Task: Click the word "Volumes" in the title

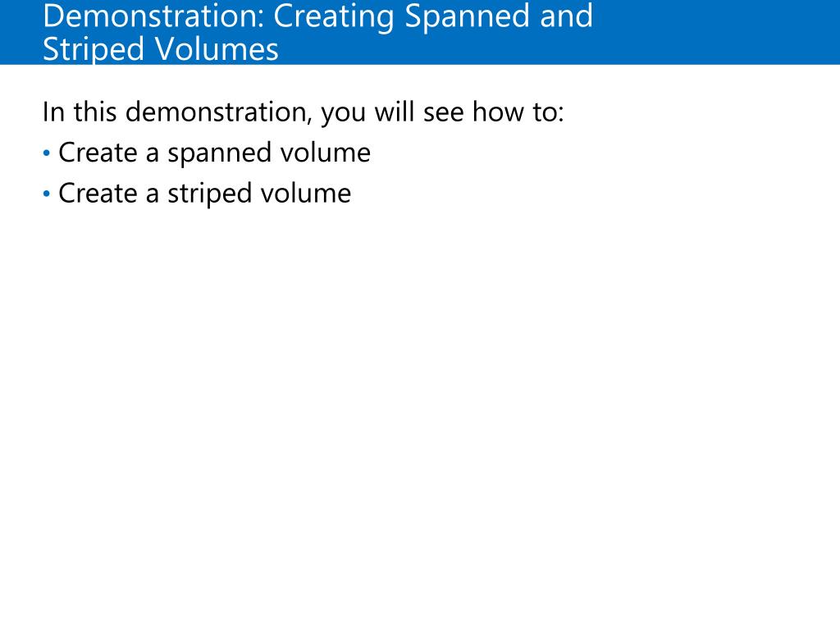Action: click(x=217, y=49)
